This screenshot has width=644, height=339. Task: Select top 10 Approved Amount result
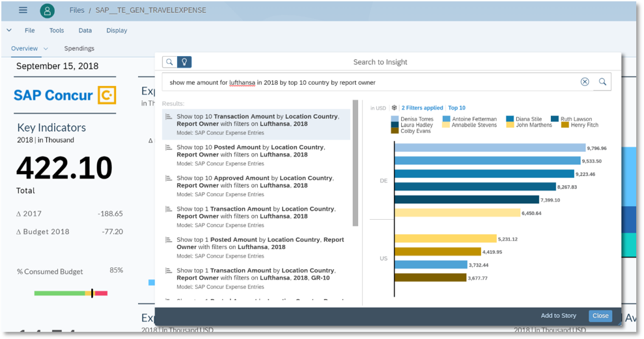coord(257,186)
